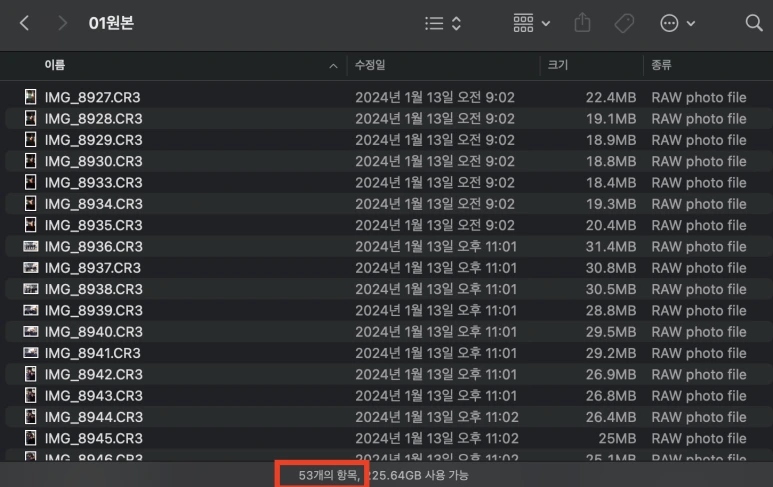Click thumbnail icon of IMG_8942.CR3

[31, 374]
